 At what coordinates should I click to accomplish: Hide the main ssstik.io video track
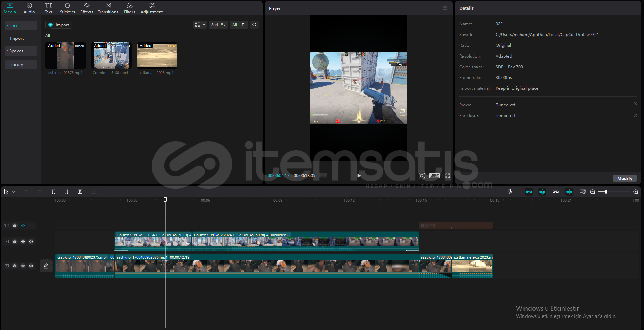point(23,266)
